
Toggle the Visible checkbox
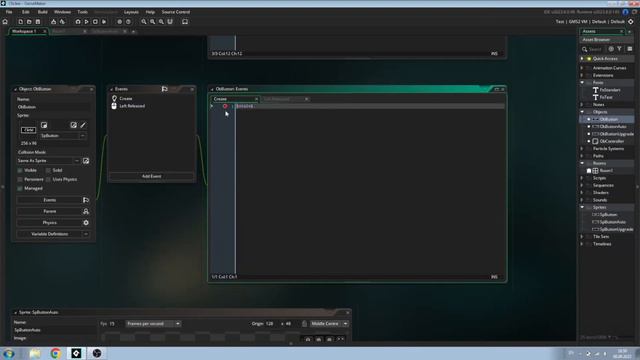20,170
